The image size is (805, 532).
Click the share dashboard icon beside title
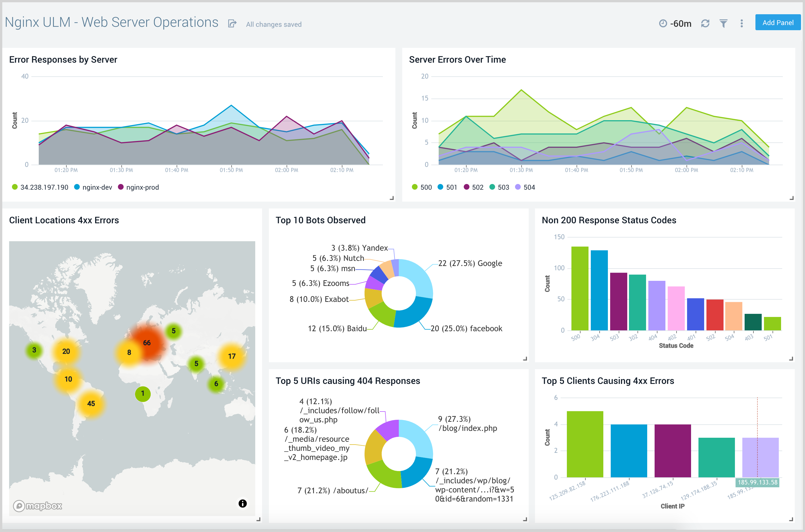[232, 23]
